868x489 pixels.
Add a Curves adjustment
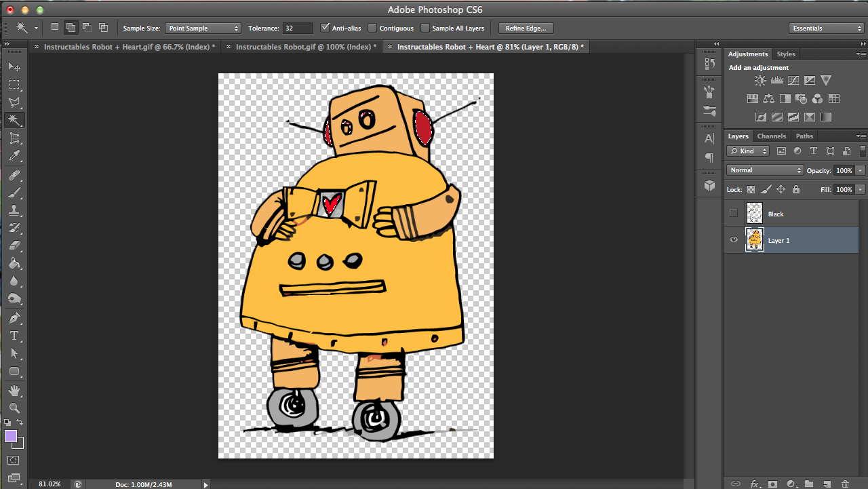[x=793, y=80]
